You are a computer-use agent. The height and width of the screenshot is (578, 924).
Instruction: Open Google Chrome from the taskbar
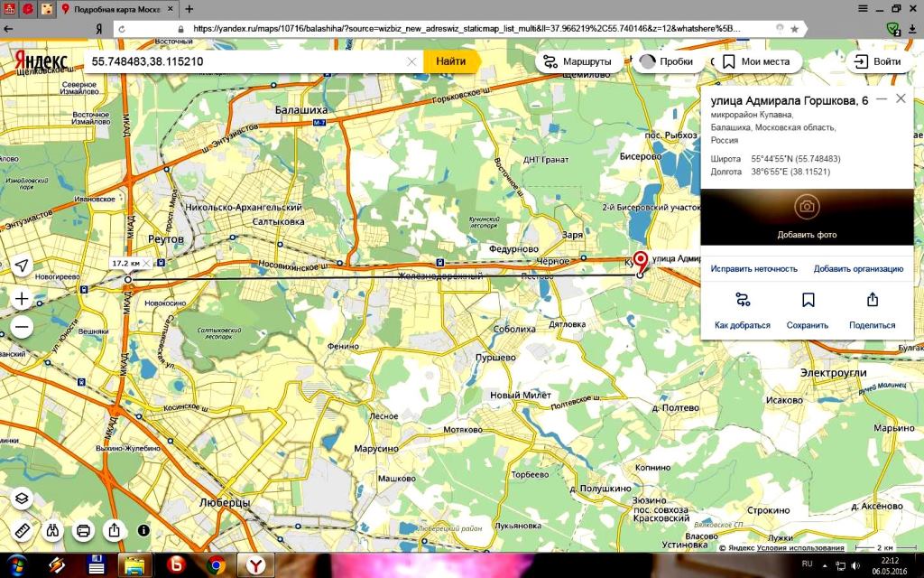216,565
